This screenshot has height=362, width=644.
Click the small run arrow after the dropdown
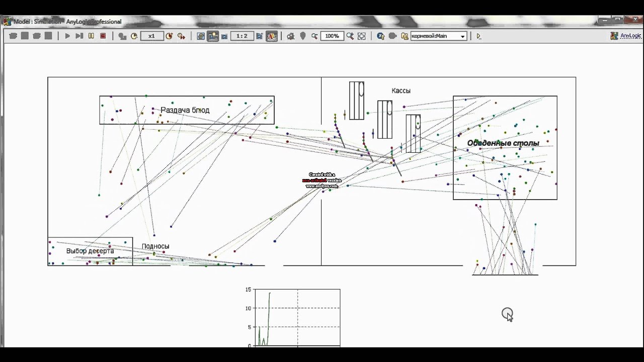pyautogui.click(x=478, y=36)
